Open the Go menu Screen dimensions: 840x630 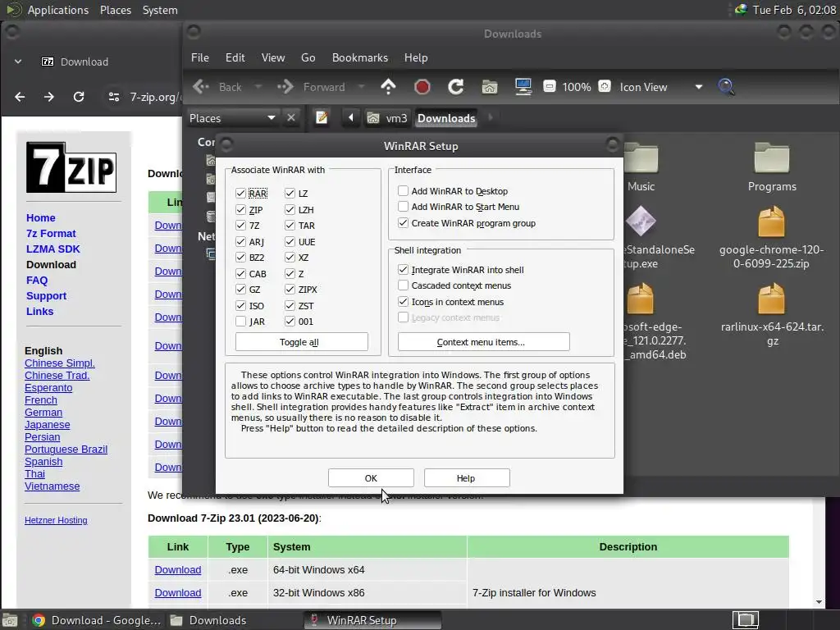click(x=308, y=57)
